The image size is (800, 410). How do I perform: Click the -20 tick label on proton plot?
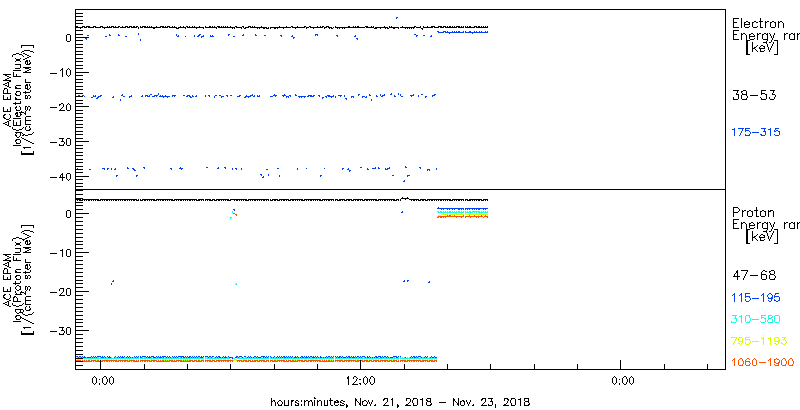coord(62,291)
